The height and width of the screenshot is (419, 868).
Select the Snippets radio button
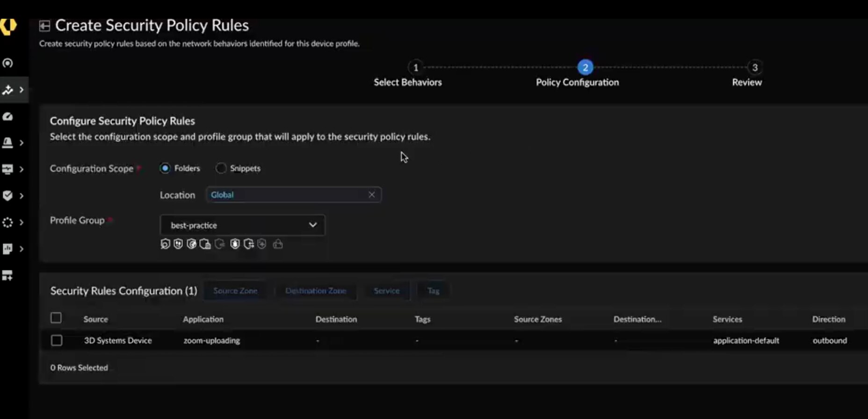pos(221,168)
